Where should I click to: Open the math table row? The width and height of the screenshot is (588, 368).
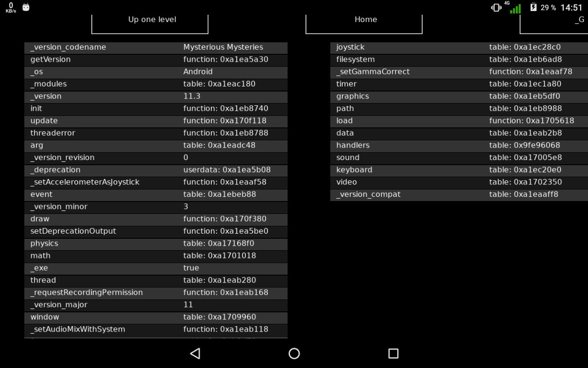[156, 256]
